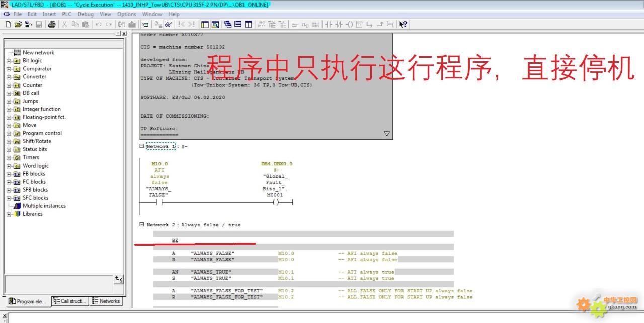
Task: Click the Open file toolbar icon
Action: pyautogui.click(x=18, y=24)
